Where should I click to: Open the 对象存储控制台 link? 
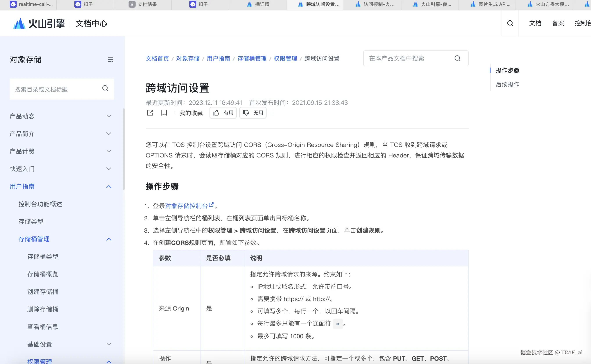click(x=186, y=206)
